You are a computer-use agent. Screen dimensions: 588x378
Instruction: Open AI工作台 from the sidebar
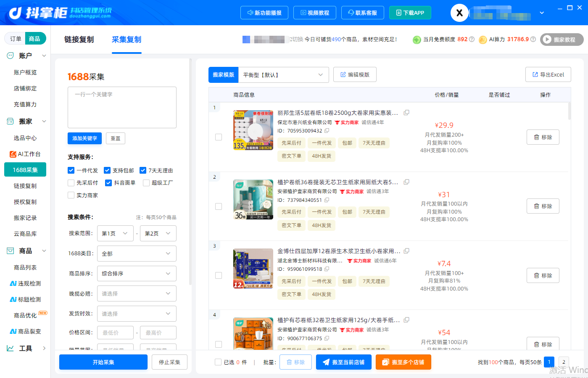[x=25, y=154]
